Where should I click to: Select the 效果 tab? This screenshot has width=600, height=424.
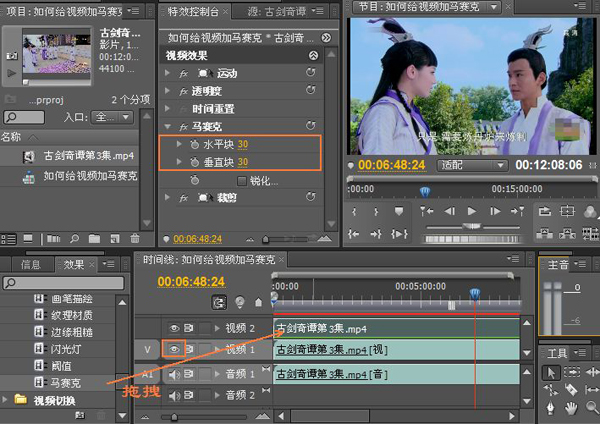click(x=73, y=264)
